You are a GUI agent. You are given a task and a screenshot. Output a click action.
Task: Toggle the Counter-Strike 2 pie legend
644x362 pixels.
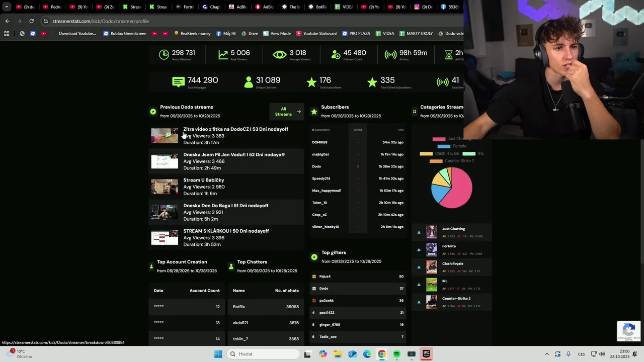coord(451,161)
